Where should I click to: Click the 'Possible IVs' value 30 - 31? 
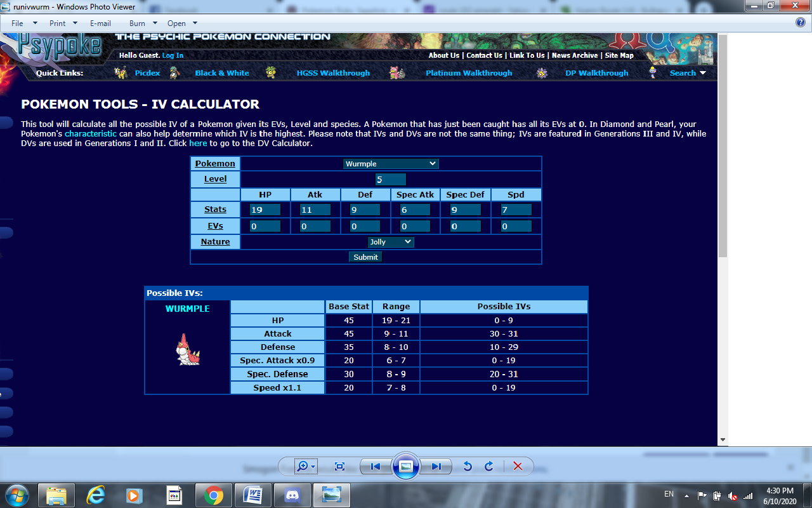coord(504,334)
